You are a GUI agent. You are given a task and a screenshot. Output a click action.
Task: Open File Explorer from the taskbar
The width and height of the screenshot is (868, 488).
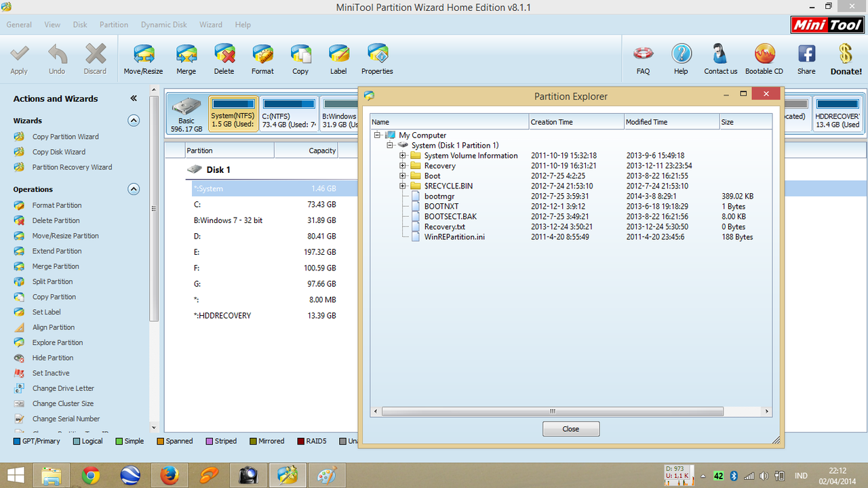click(x=52, y=474)
